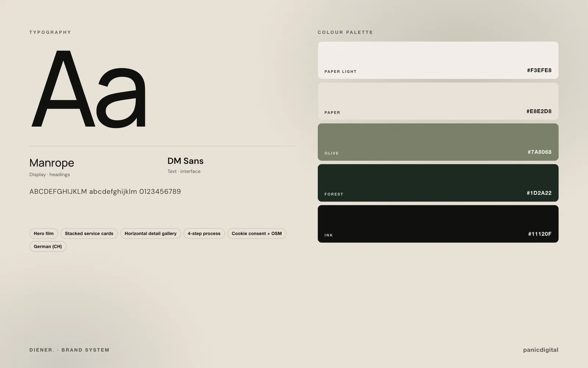
Task: Click the Hero film tag
Action: (44, 233)
